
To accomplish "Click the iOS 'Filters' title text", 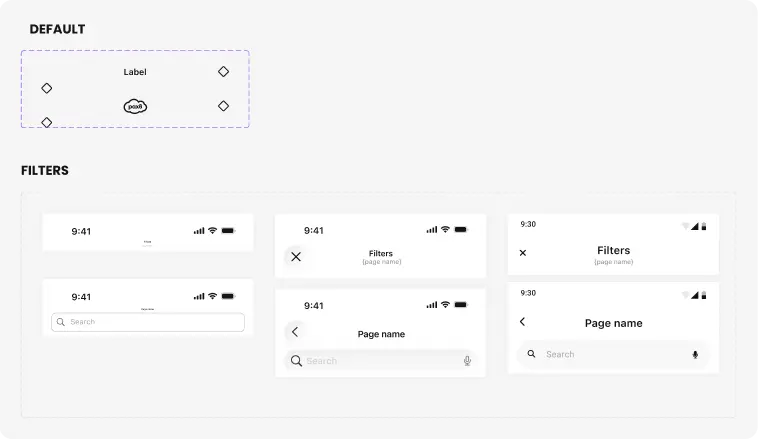I will [x=380, y=254].
